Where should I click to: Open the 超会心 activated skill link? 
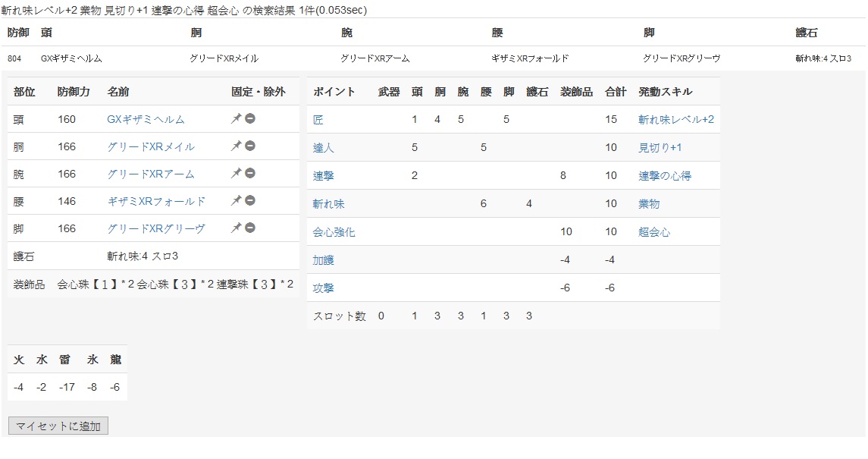(x=653, y=232)
